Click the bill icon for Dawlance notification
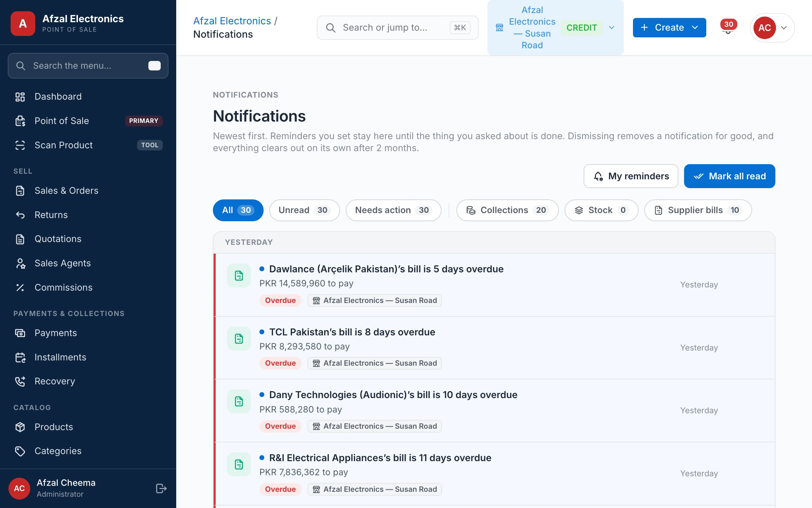Image resolution: width=812 pixels, height=508 pixels. pos(239,275)
